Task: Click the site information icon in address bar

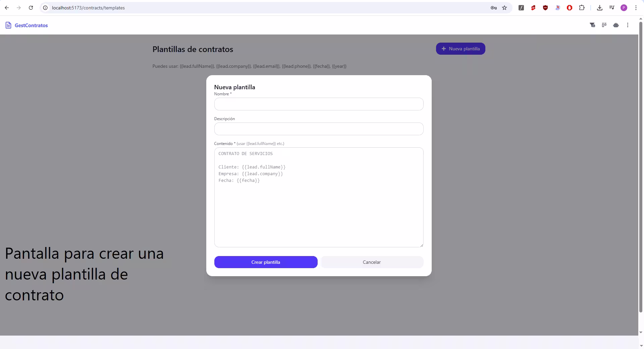Action: (x=45, y=8)
